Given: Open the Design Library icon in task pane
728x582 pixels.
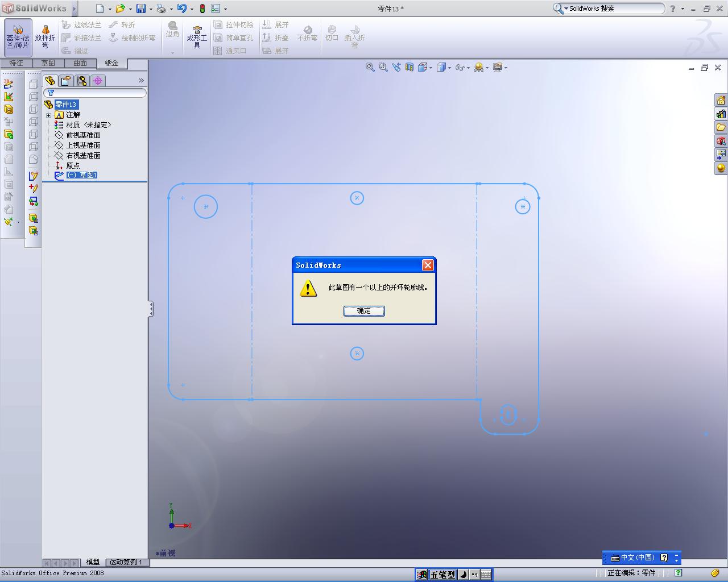Looking at the screenshot, I should pos(721,114).
